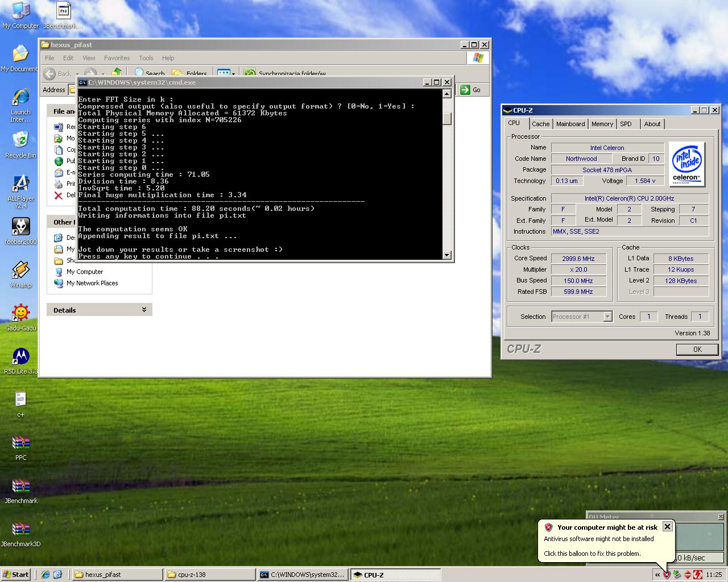Switch to Cache tab in CPU-Z
Screen dimensions: 728x582
540,124
